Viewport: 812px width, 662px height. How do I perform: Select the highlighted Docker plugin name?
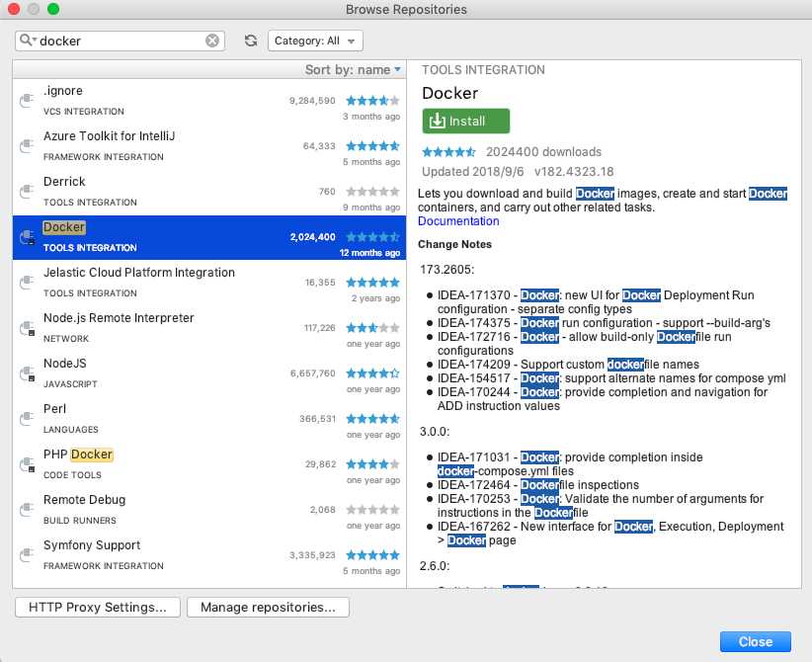[63, 227]
